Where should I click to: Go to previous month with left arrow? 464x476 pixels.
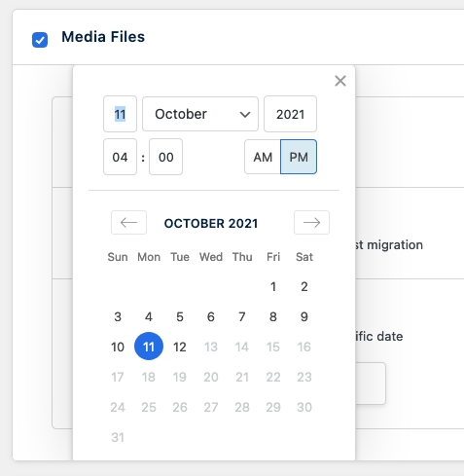pos(128,223)
